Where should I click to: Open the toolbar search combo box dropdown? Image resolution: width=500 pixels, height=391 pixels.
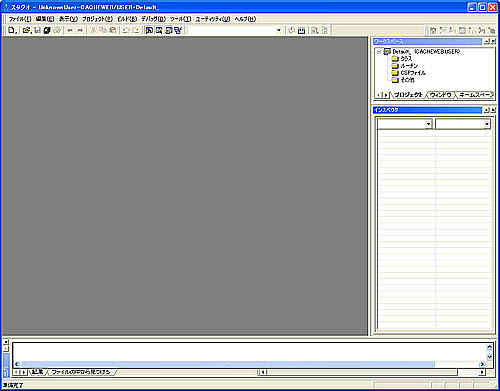(279, 30)
